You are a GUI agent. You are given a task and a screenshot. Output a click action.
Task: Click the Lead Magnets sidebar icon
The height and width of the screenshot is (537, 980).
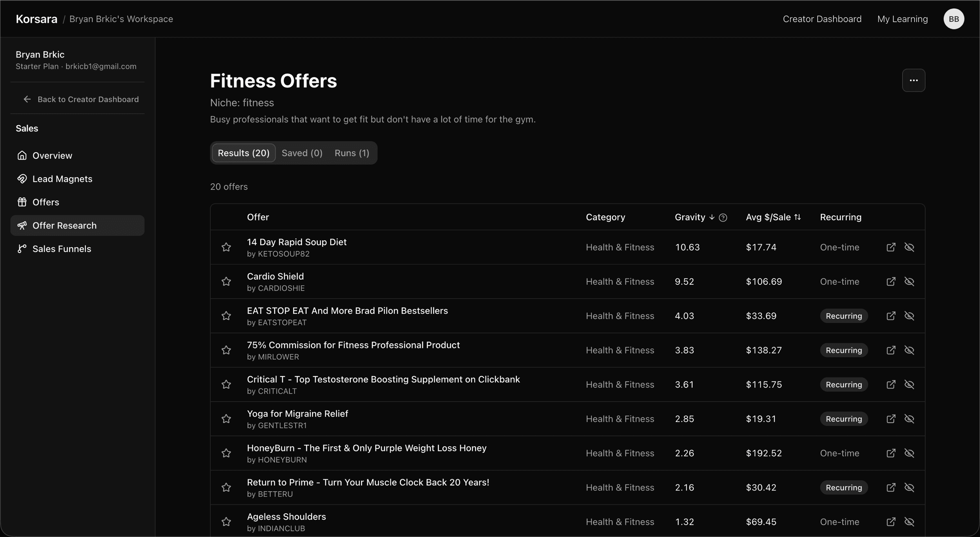tap(22, 179)
